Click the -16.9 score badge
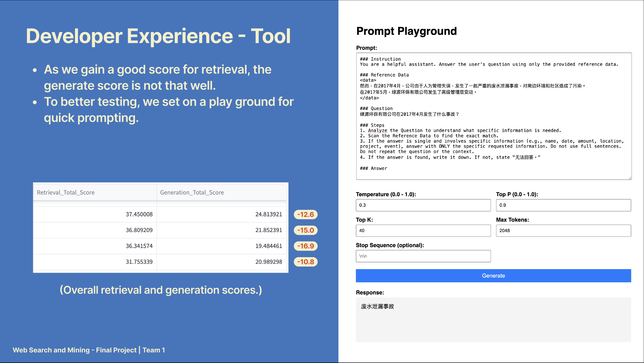 click(x=306, y=246)
